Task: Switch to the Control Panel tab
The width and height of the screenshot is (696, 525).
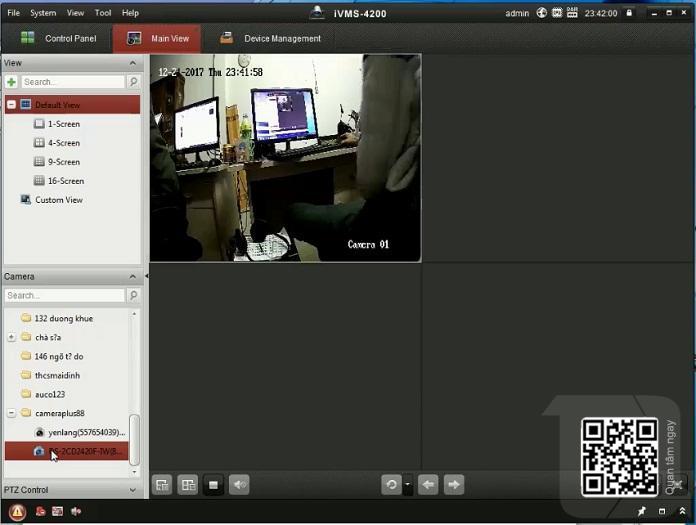Action: click(59, 39)
